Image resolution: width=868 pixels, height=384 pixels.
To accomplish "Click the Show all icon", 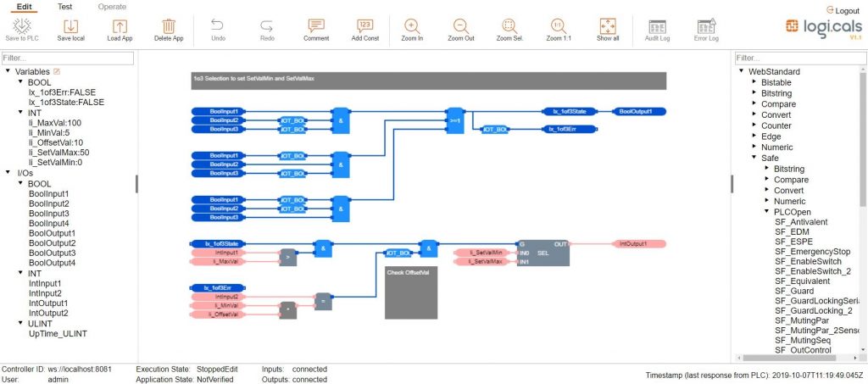I will coord(608,25).
